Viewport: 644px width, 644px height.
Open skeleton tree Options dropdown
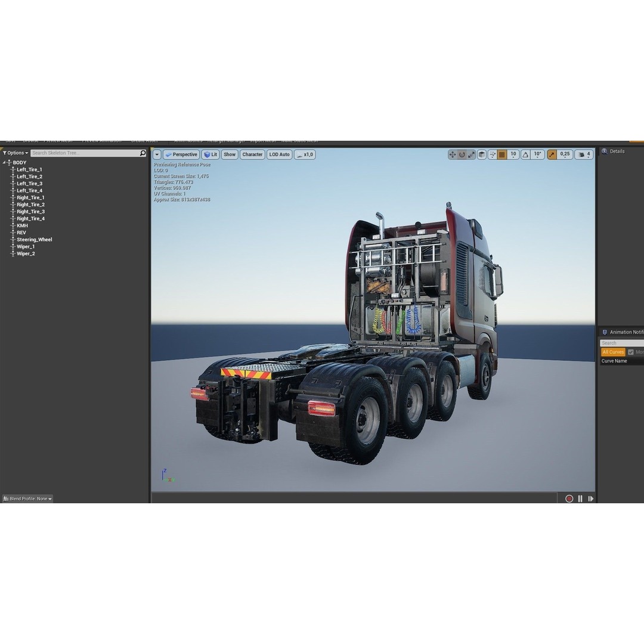(x=16, y=153)
